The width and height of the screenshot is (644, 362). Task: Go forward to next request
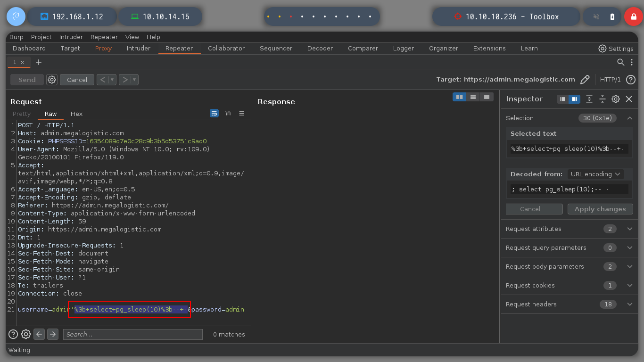point(125,80)
